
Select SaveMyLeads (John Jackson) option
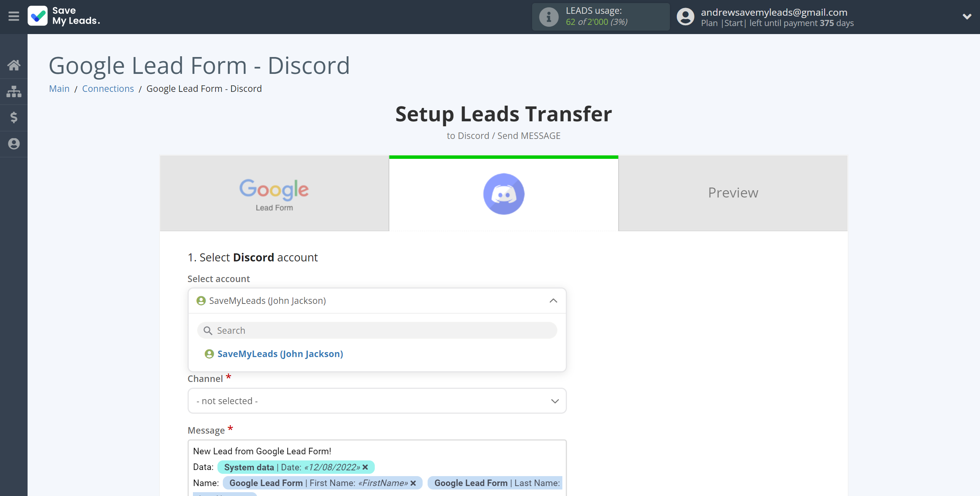(x=280, y=354)
